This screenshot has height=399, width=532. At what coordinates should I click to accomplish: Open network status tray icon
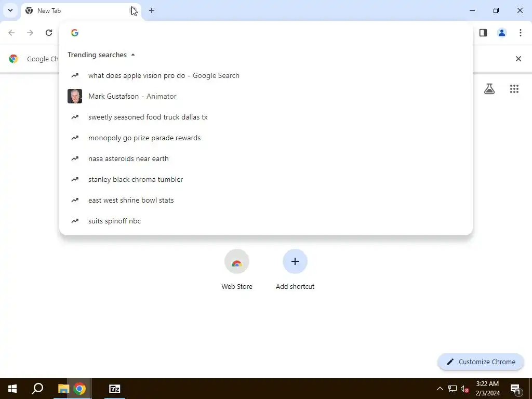pyautogui.click(x=453, y=389)
